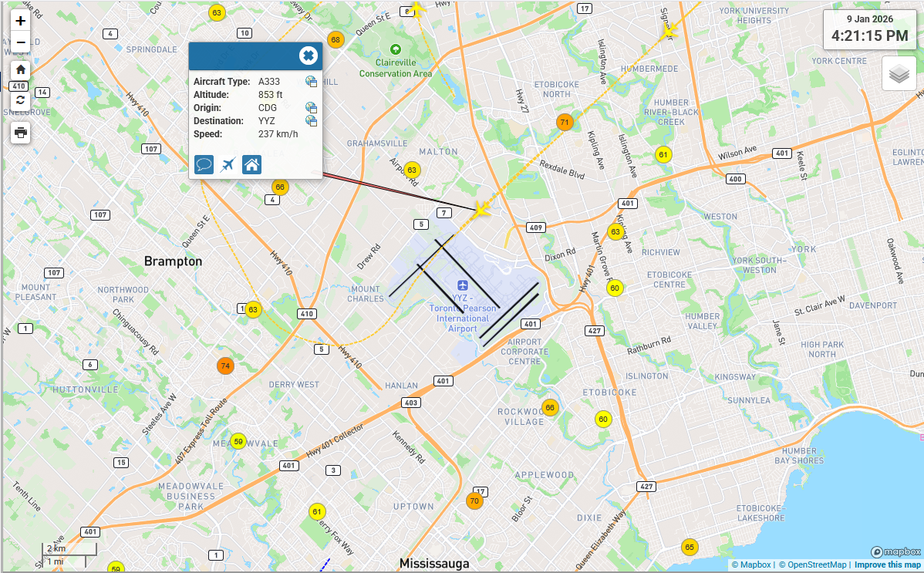Print the current map

[21, 133]
